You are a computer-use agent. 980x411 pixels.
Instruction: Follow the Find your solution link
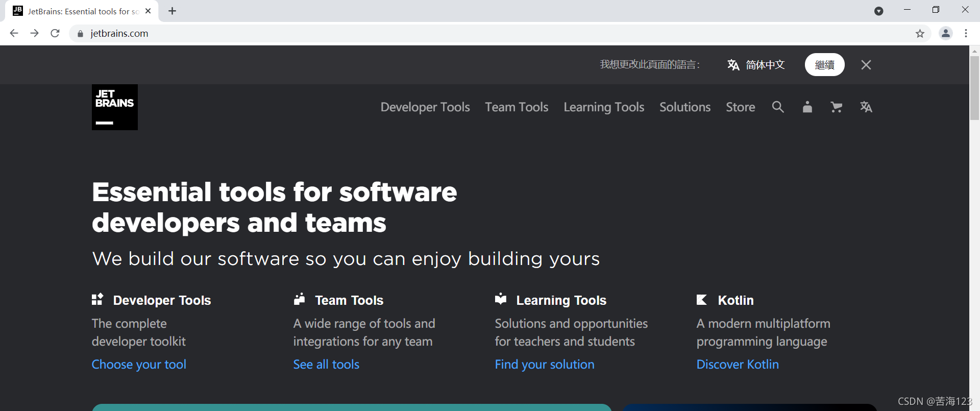[x=545, y=365]
